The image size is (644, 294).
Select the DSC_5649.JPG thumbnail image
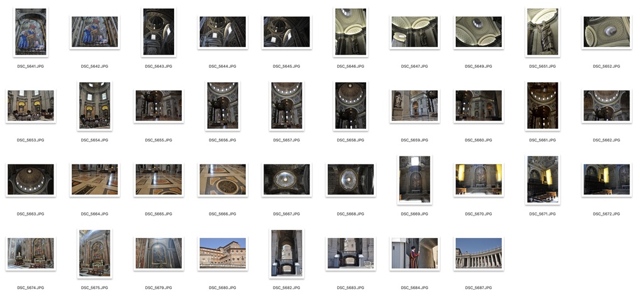[479, 31]
